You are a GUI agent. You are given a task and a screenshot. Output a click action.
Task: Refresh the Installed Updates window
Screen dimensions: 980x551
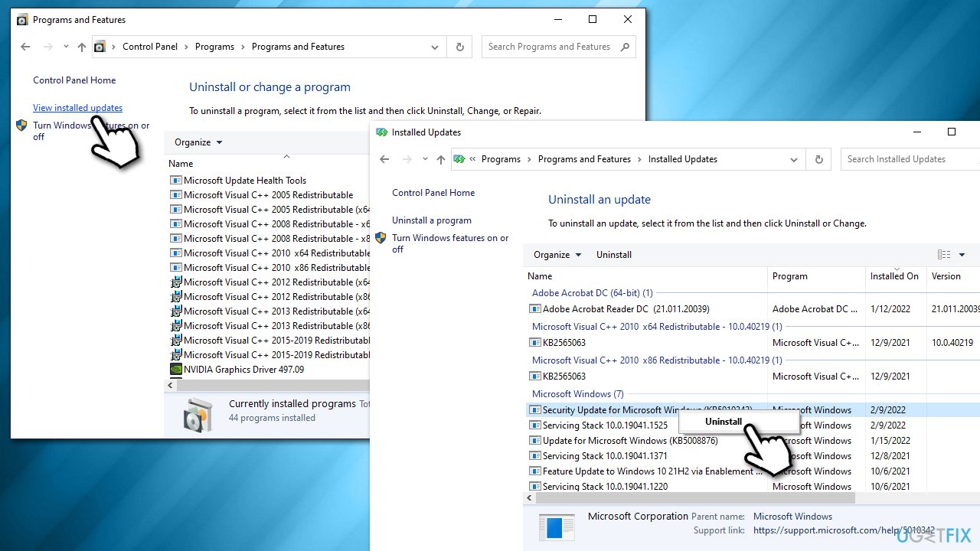[818, 159]
